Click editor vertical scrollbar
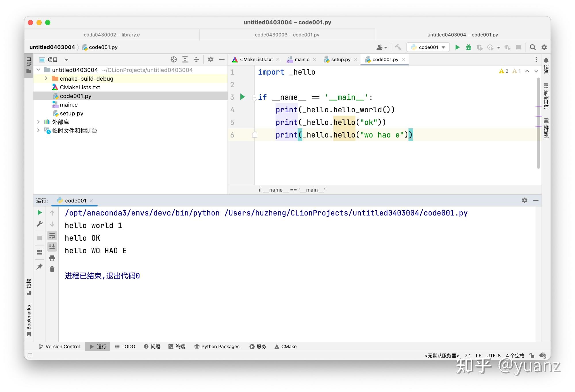The height and width of the screenshot is (392, 575). click(x=538, y=123)
